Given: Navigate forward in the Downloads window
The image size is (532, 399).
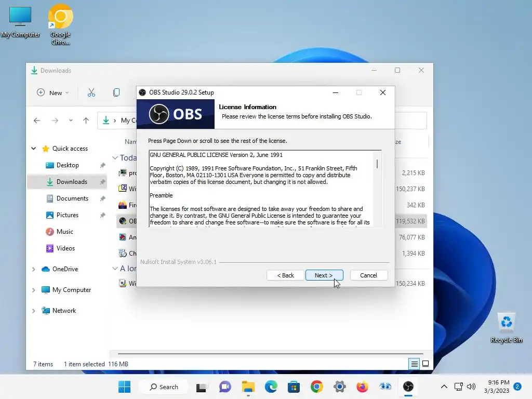Looking at the screenshot, I should [55, 121].
